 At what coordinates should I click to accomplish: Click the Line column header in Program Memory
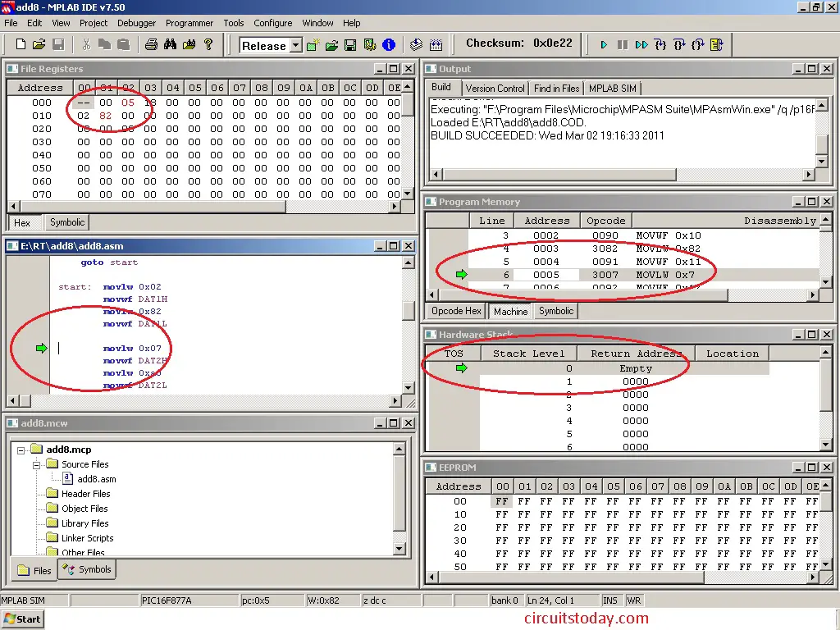(492, 221)
